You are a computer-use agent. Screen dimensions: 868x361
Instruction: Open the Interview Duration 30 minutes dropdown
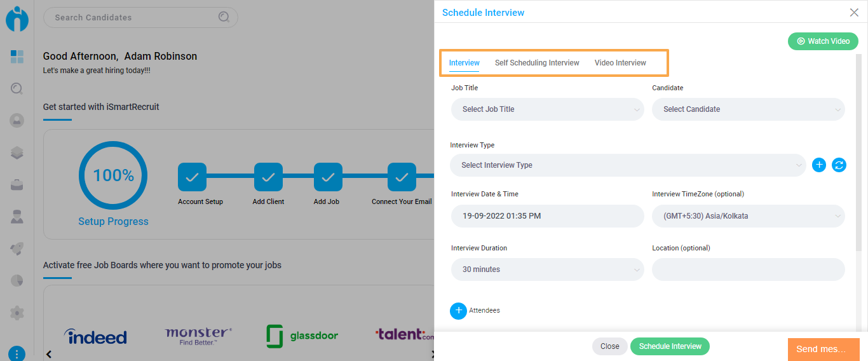click(x=548, y=269)
